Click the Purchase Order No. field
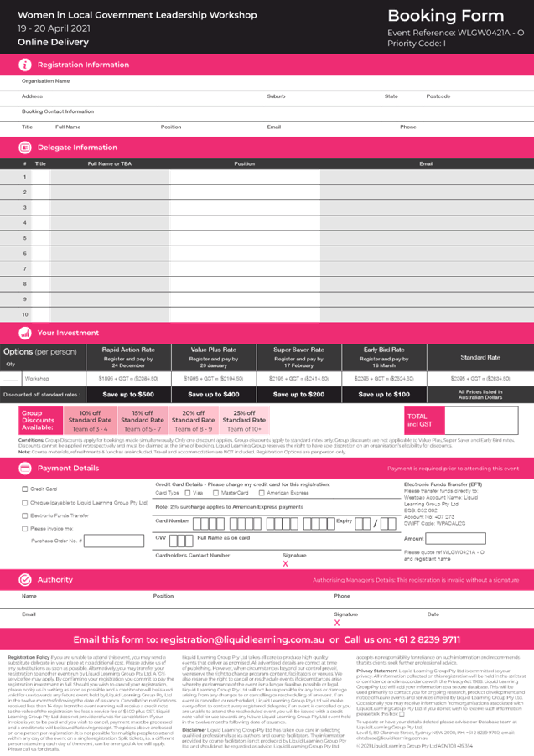 click(x=114, y=541)
